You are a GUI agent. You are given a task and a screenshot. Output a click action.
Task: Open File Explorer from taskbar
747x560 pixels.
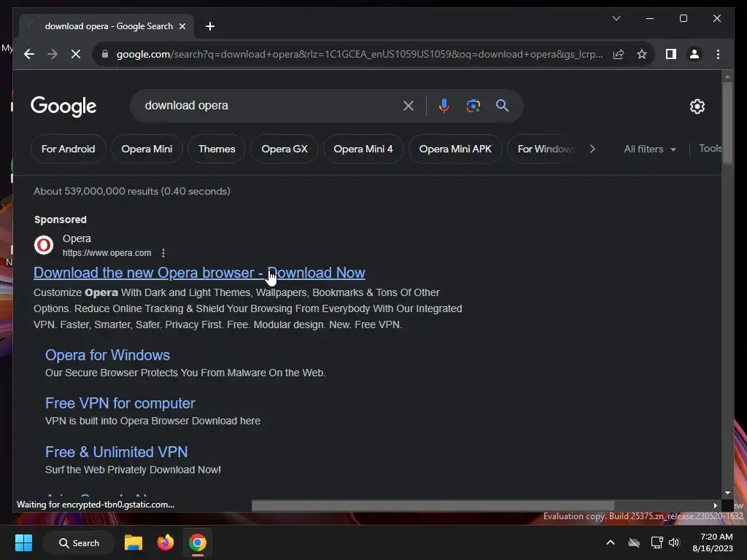click(x=133, y=542)
